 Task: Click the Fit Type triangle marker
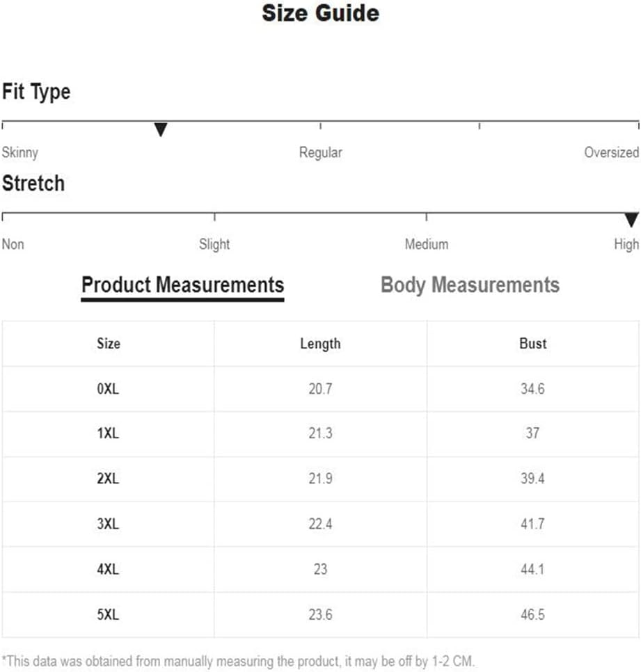160,129
